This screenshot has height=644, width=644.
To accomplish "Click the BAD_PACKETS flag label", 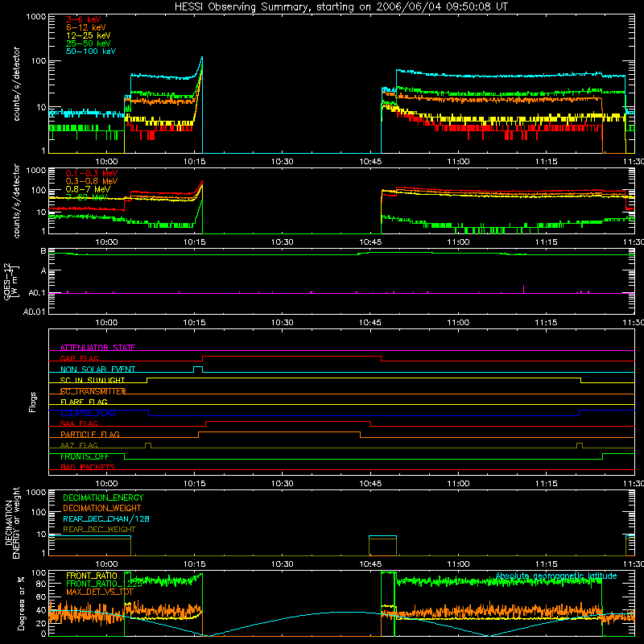I will click(x=88, y=467).
